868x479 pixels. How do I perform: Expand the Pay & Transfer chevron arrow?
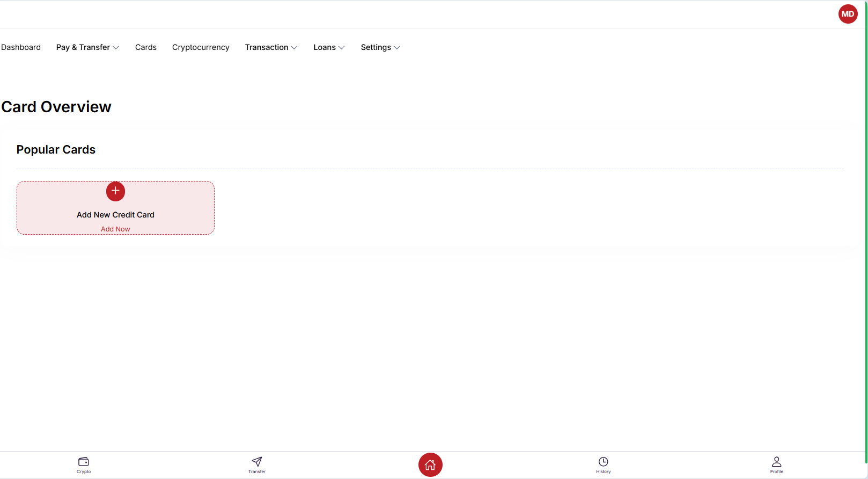(116, 48)
